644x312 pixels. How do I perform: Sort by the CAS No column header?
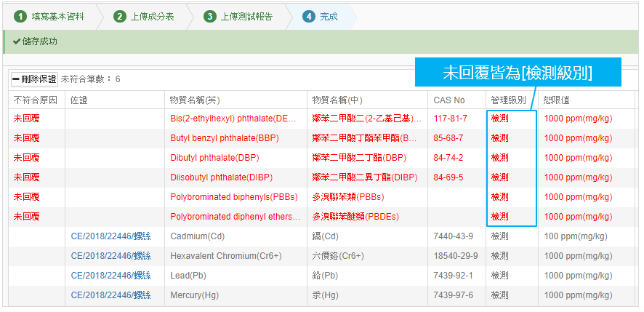coord(448,100)
